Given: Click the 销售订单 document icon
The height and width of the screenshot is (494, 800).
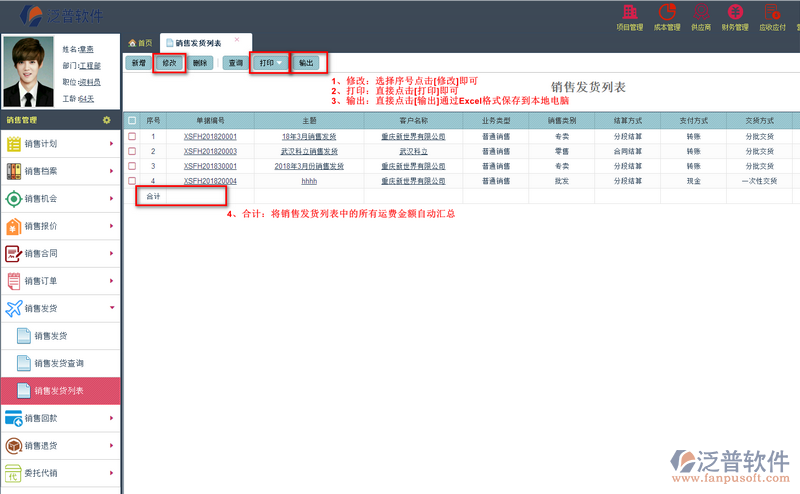Looking at the screenshot, I should click(x=14, y=281).
